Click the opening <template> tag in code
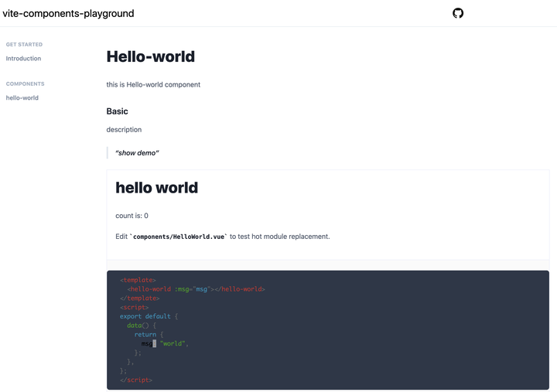This screenshot has width=557, height=392. pos(138,280)
